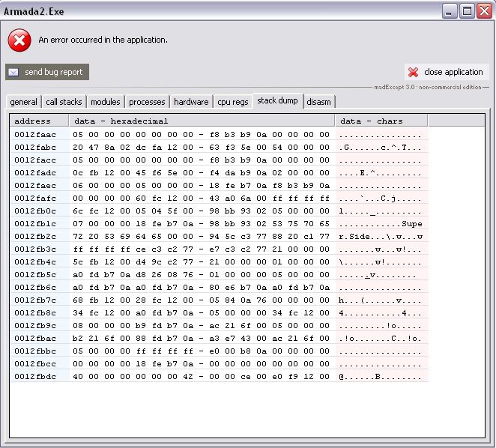This screenshot has height=448, width=496.
Task: Click the address column header
Action: coord(39,121)
